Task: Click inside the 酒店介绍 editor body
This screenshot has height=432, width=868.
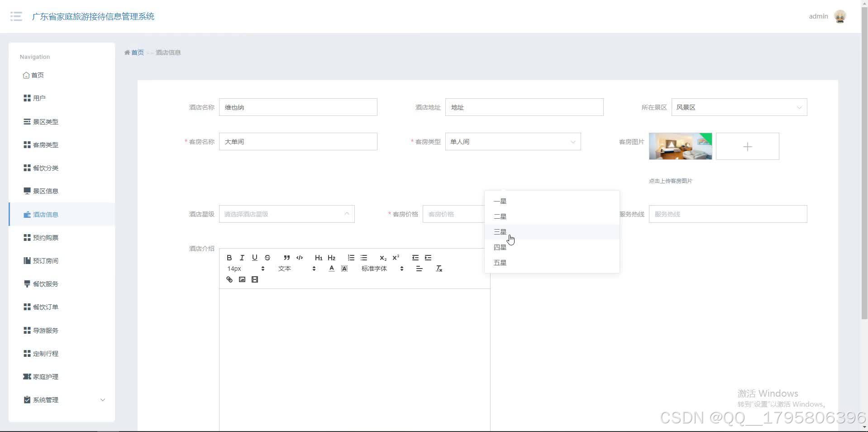Action: [x=354, y=360]
